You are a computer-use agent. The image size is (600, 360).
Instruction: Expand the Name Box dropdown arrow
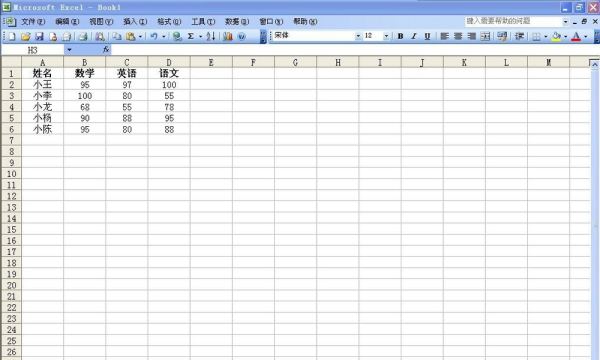(69, 50)
